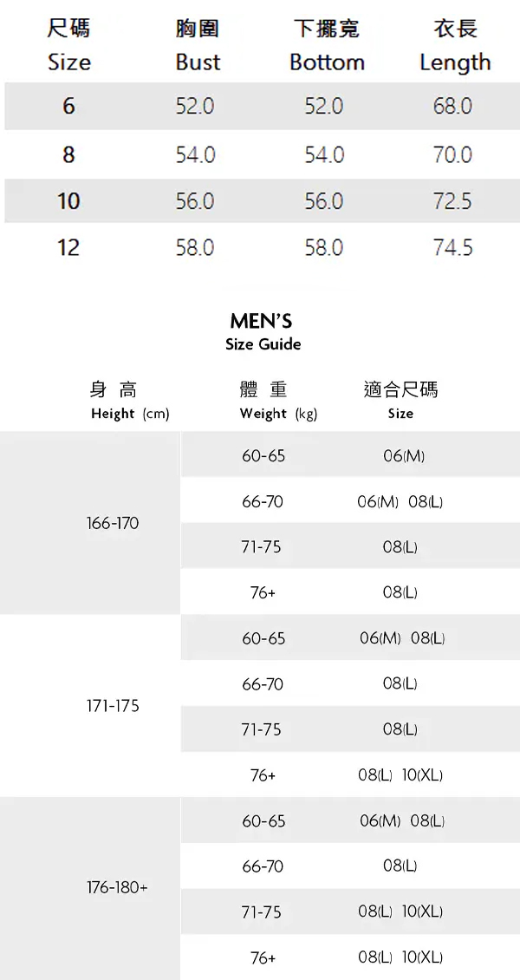This screenshot has height=980, width=520.
Task: Click the 176-180+ height range cell
Action: [117, 888]
